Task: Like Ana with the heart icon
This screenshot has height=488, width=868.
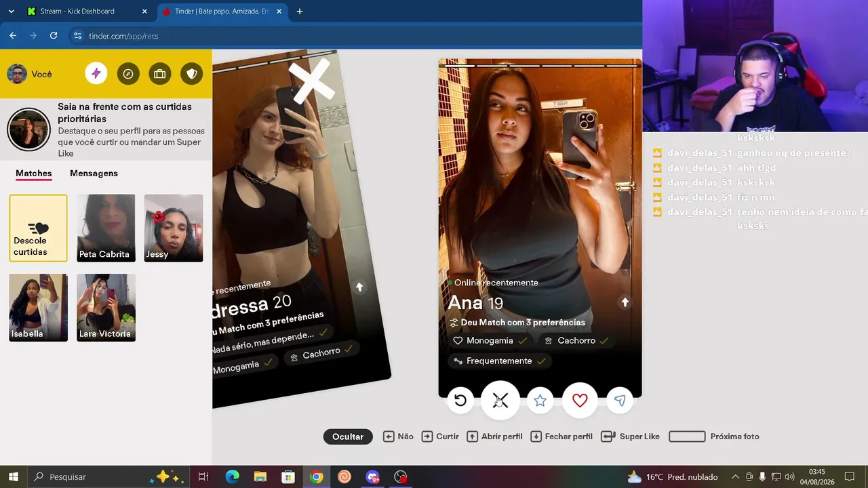Action: [x=580, y=401]
